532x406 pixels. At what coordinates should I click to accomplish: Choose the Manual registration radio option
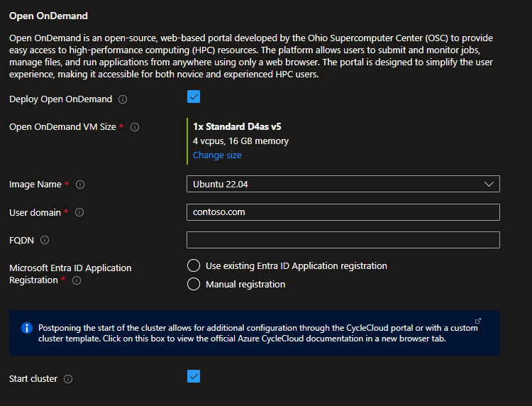(x=193, y=285)
